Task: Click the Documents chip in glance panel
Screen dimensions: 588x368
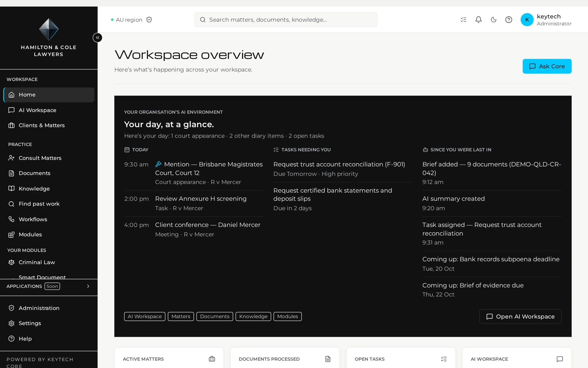Action: 215,316
